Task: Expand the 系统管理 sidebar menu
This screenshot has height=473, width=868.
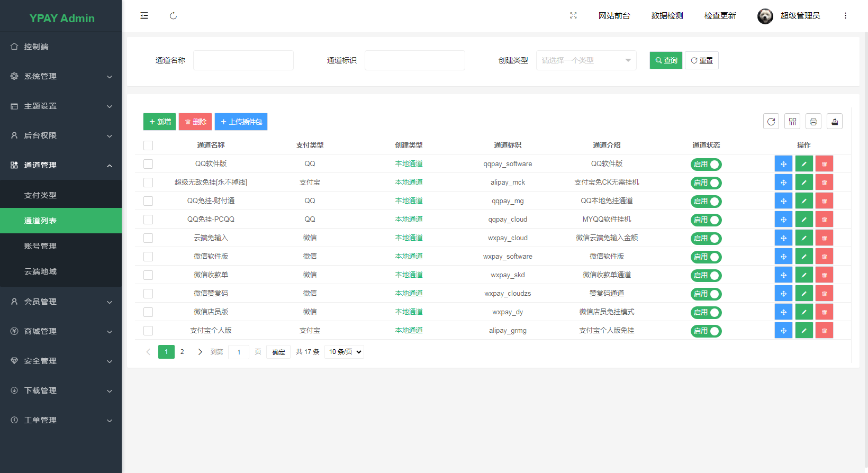Action: pyautogui.click(x=61, y=76)
